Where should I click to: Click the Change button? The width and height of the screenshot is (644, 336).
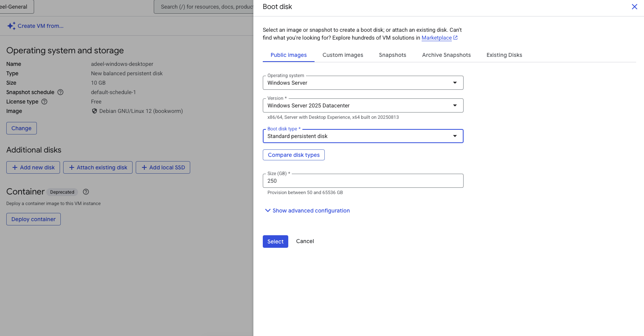coord(22,128)
